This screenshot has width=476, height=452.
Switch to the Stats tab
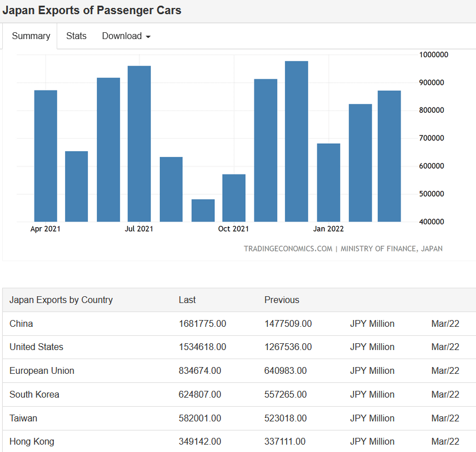[76, 36]
